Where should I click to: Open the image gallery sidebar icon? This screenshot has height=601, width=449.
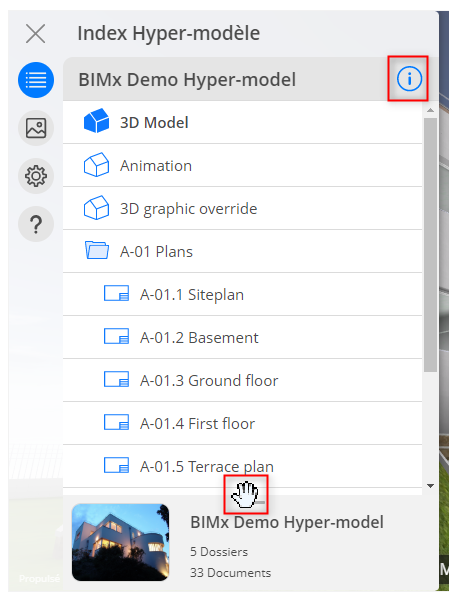click(36, 128)
